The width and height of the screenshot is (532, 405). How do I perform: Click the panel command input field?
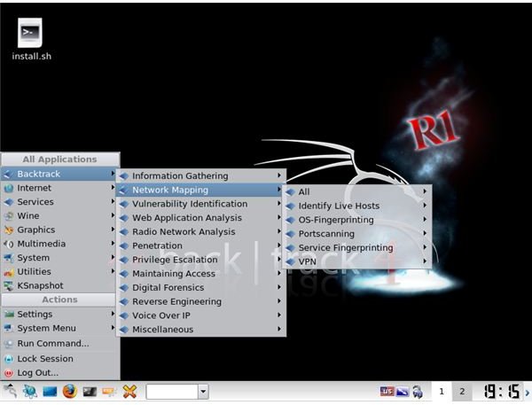(172, 392)
